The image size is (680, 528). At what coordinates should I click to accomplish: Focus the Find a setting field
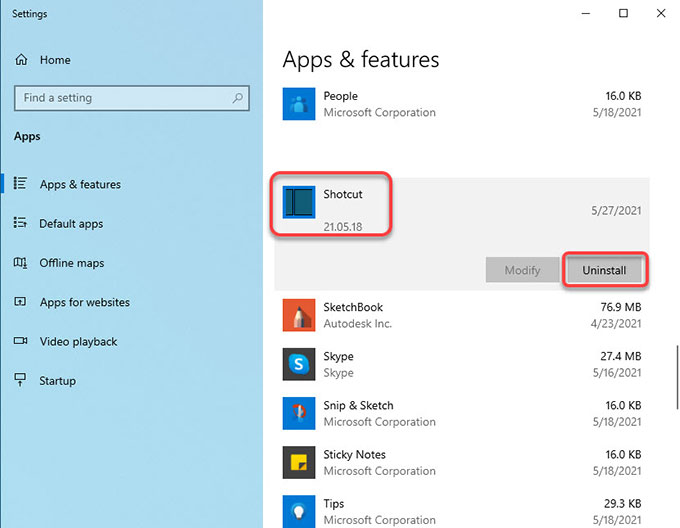click(132, 98)
